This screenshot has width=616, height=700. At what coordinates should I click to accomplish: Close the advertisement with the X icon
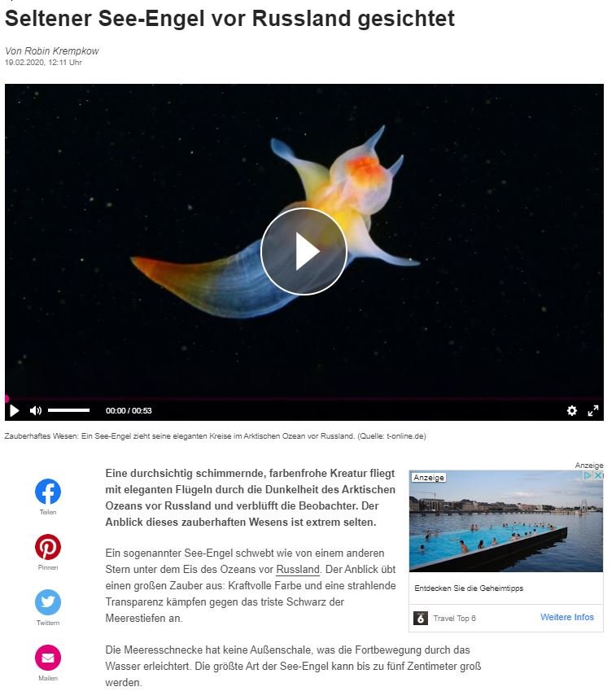point(598,475)
